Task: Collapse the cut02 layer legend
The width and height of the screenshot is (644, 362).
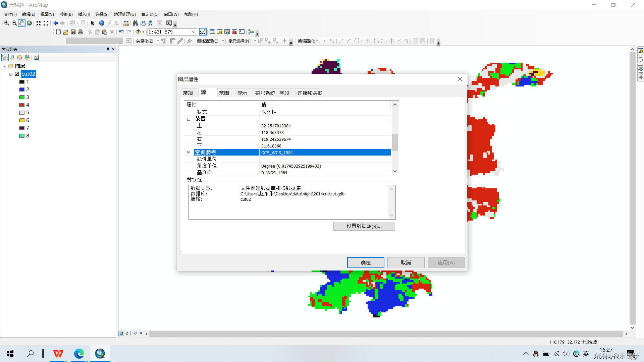Action: (11, 74)
